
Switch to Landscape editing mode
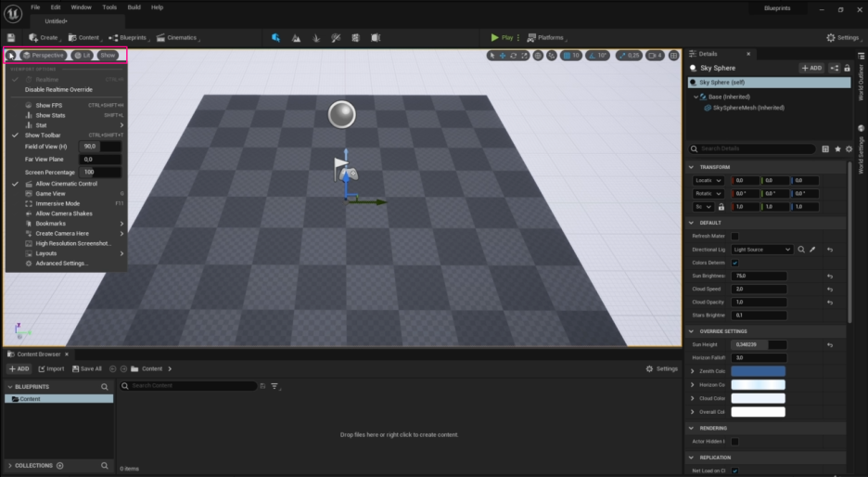pyautogui.click(x=296, y=38)
